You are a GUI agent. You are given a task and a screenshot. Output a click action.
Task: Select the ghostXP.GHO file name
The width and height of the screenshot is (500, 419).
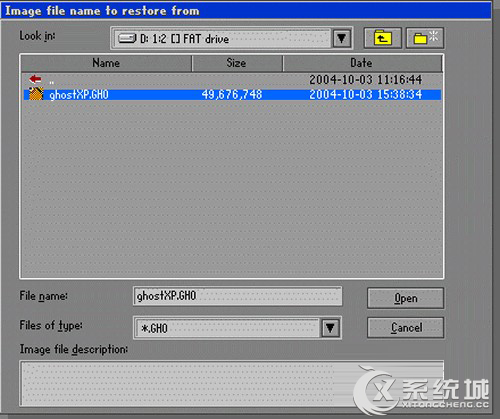tap(79, 95)
